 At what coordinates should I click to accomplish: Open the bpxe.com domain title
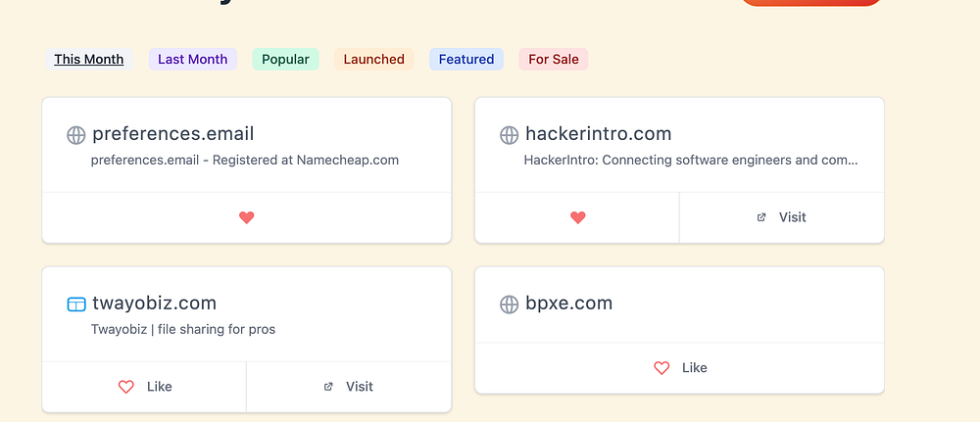click(x=568, y=303)
